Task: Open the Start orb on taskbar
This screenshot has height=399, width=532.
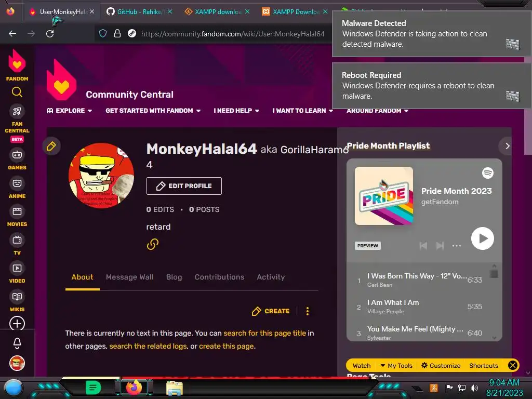Action: pyautogui.click(x=13, y=388)
